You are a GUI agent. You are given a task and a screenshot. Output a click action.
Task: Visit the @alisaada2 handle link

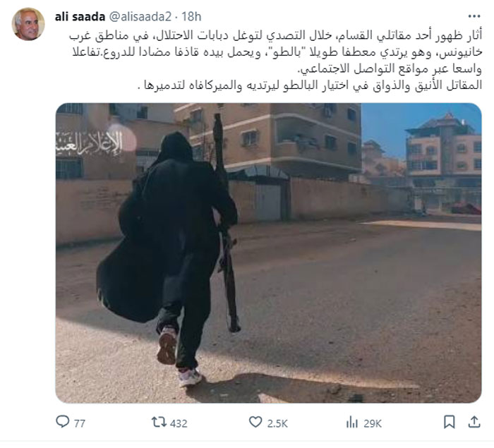(140, 17)
